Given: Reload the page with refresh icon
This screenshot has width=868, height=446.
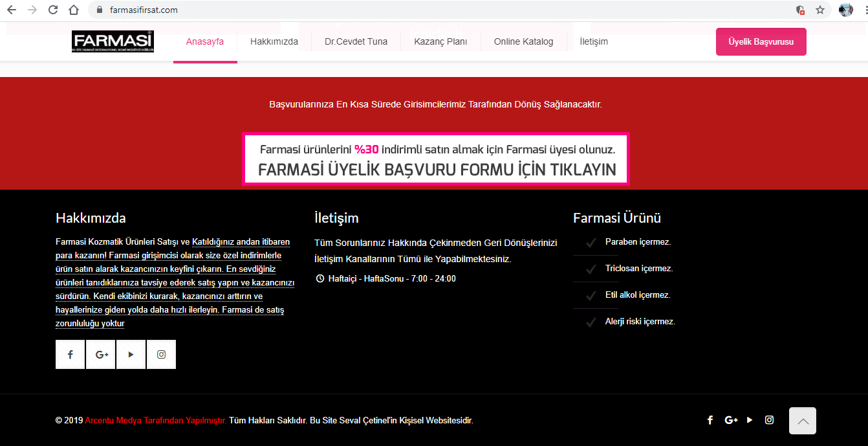Looking at the screenshot, I should click(53, 10).
